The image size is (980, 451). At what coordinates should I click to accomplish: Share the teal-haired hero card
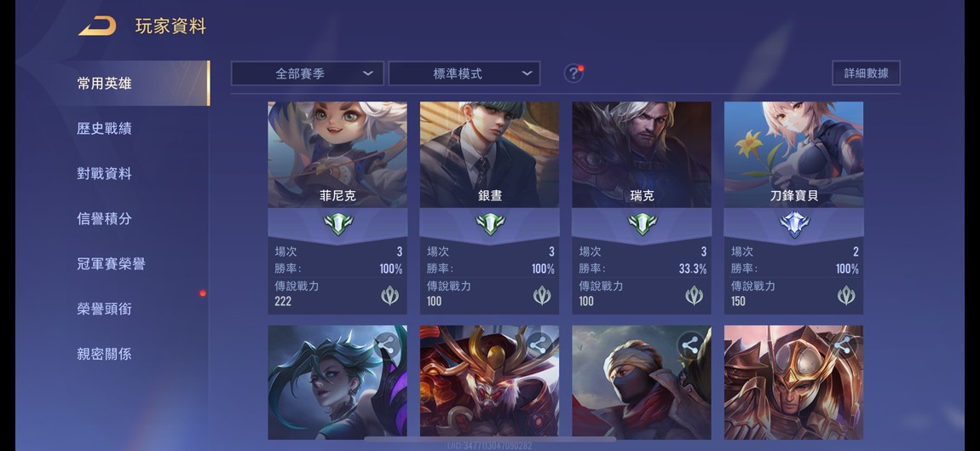(386, 344)
